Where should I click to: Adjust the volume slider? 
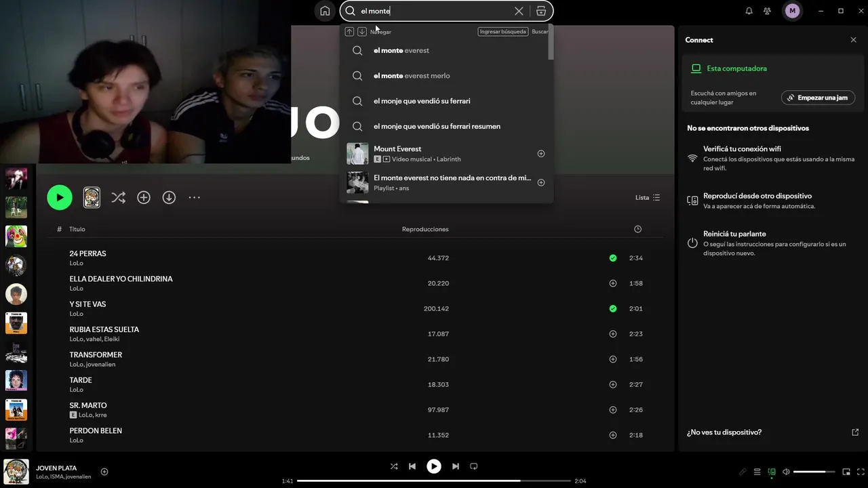[814, 472]
